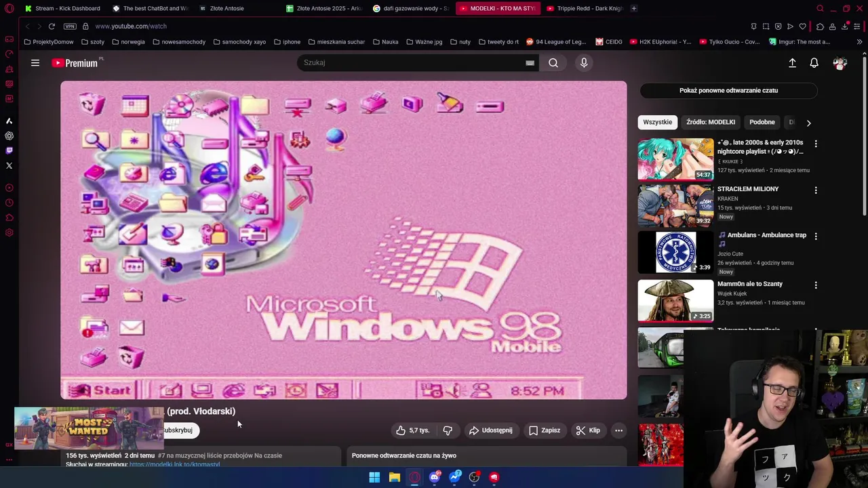
Task: Start voice search with microphone
Action: pos(584,63)
